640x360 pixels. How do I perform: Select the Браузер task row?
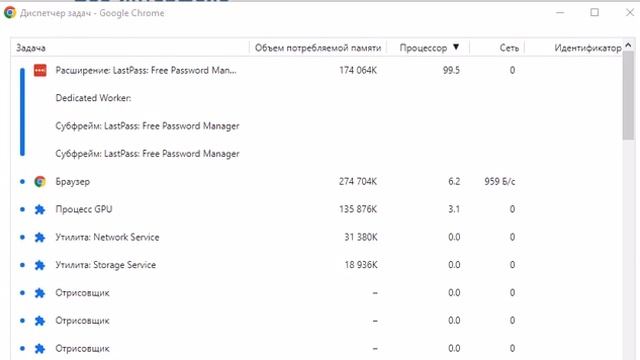pos(317,181)
